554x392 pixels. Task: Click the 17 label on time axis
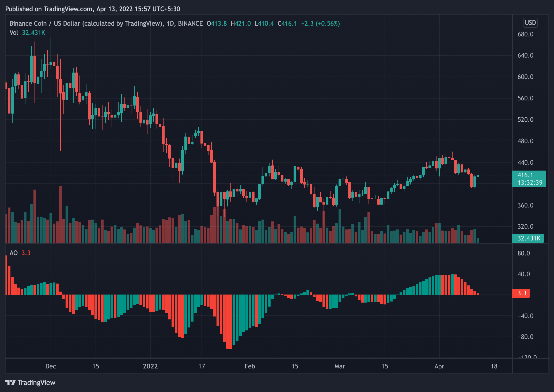pyautogui.click(x=202, y=366)
